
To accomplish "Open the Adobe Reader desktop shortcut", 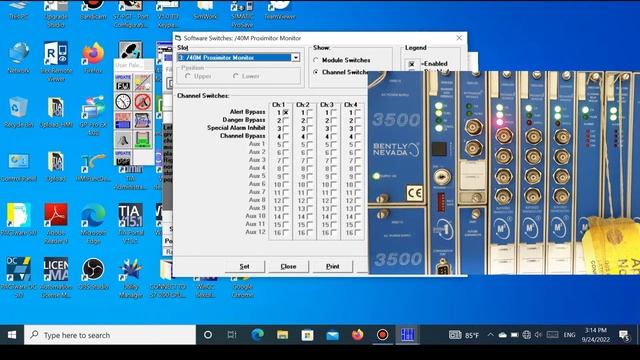I will coord(56,223).
